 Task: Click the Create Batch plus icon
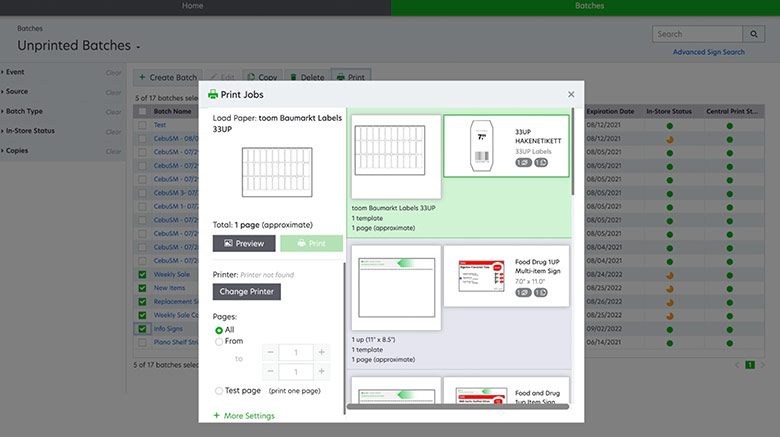[143, 77]
